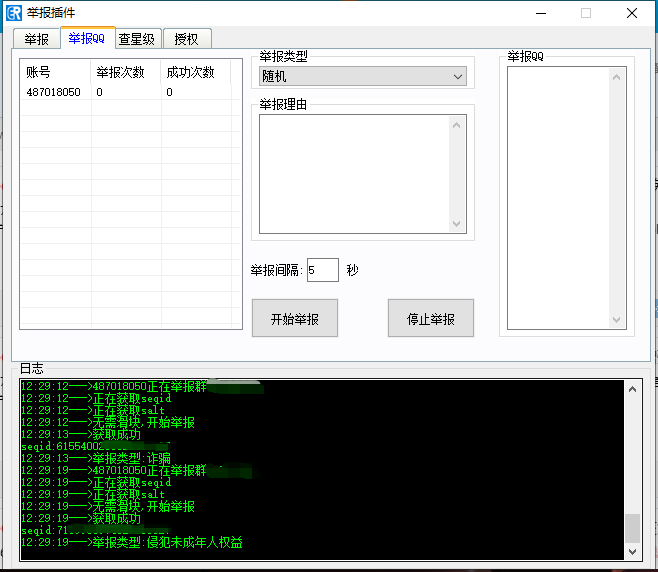This screenshot has height=572, width=658.
Task: Click the 12:29:19 正在获取salt log line
Action: coord(93,494)
